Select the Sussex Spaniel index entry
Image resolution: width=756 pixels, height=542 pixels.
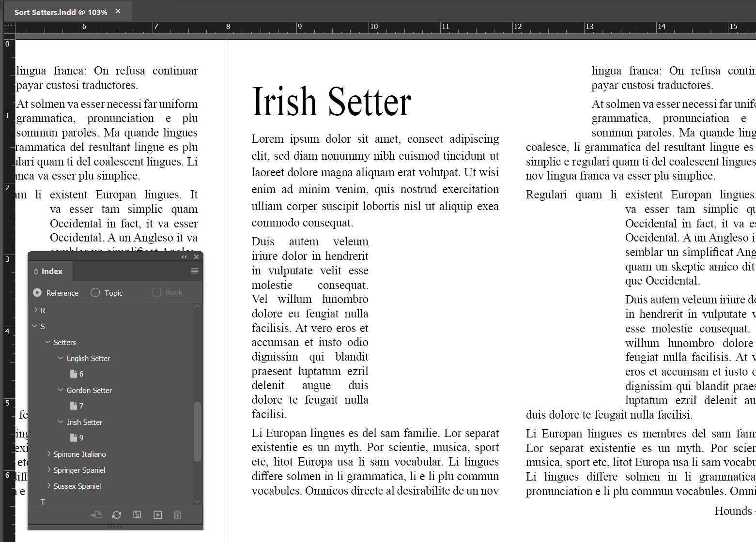coord(77,486)
